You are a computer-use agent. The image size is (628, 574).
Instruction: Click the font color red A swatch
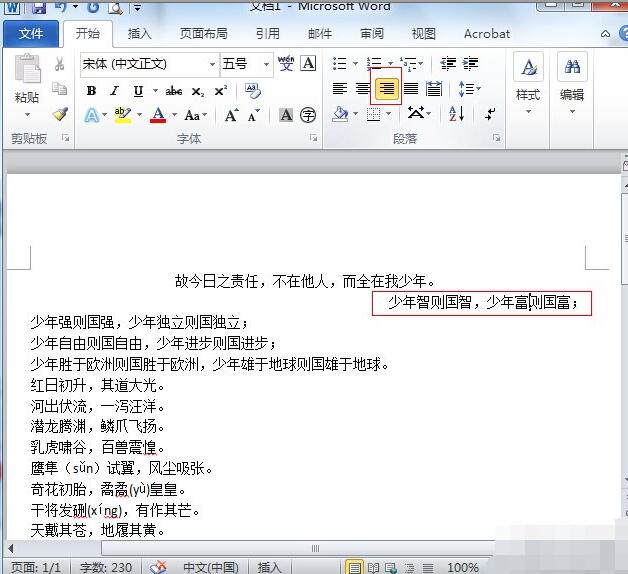(x=157, y=115)
